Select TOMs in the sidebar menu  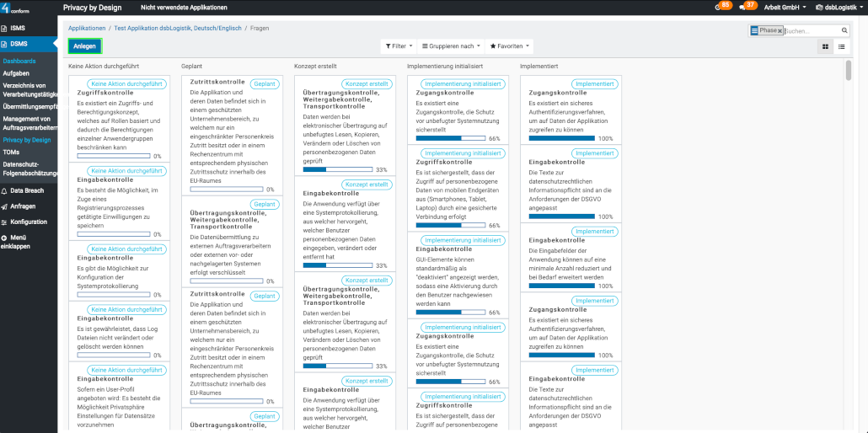(x=11, y=152)
